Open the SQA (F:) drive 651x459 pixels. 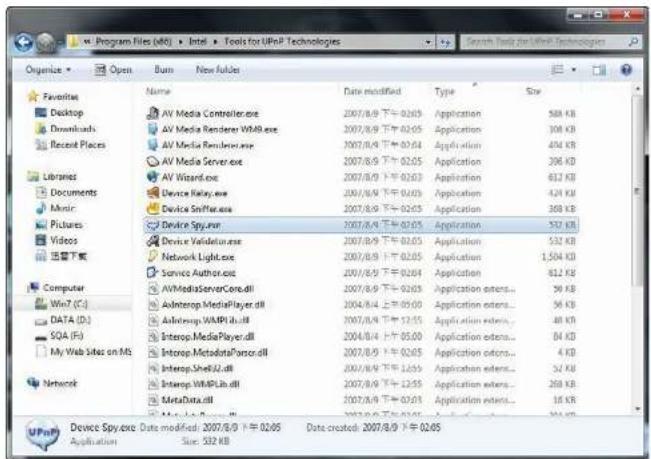[x=66, y=336]
